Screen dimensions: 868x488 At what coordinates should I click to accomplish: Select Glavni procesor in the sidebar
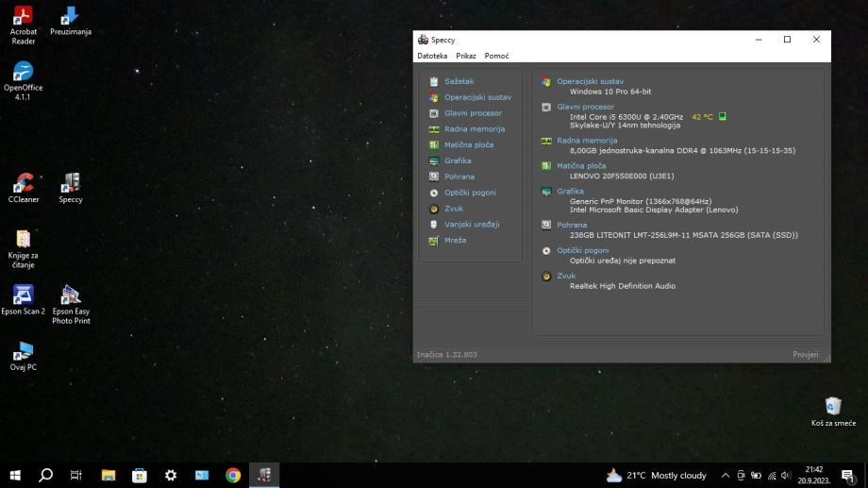pyautogui.click(x=473, y=113)
